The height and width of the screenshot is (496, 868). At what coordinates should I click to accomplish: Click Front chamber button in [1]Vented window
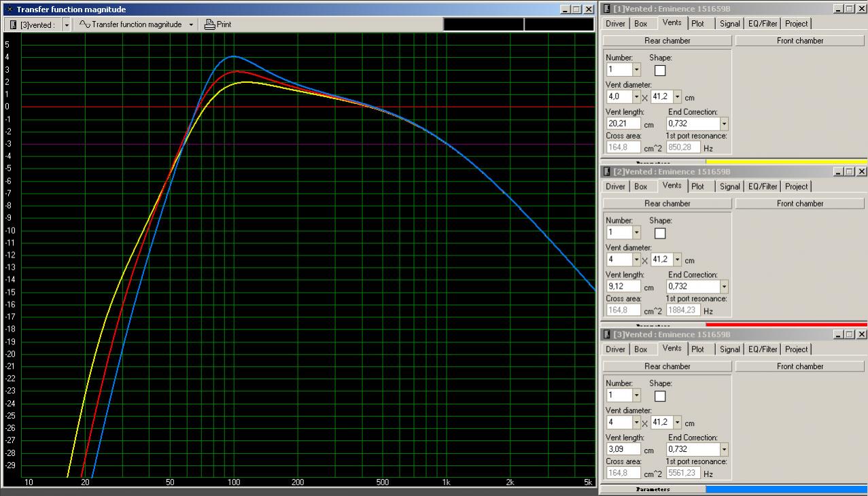pos(800,41)
